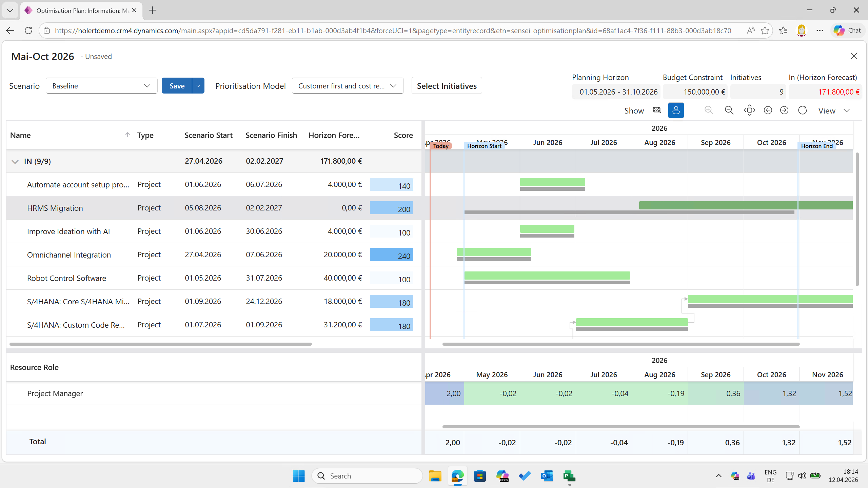Click the Save button
This screenshot has width=868, height=488.
click(177, 86)
